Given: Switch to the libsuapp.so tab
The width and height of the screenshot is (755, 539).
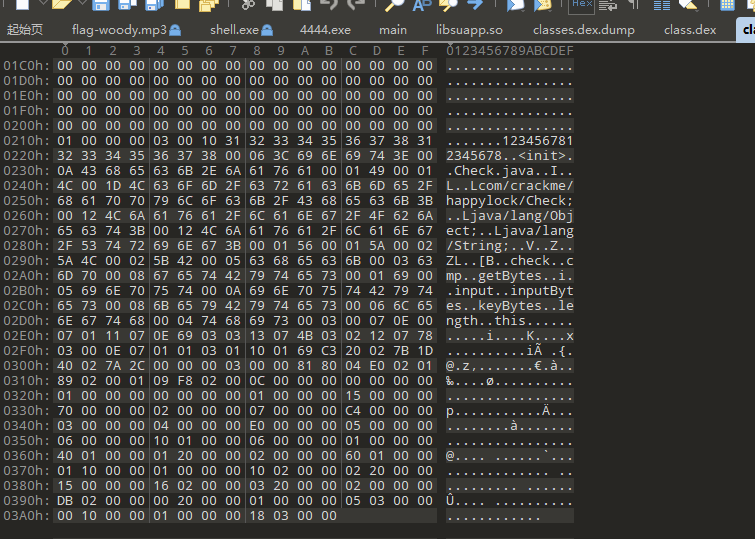Looking at the screenshot, I should click(x=469, y=30).
